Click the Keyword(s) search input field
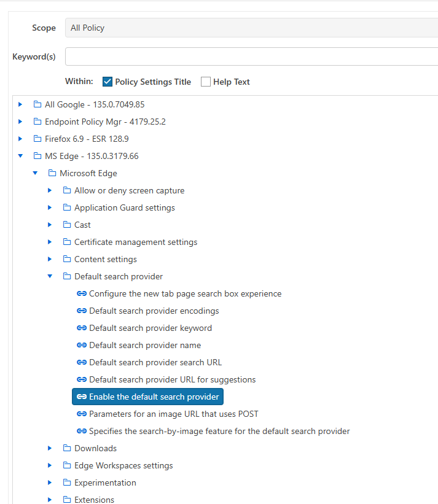The width and height of the screenshot is (438, 504). [251, 56]
